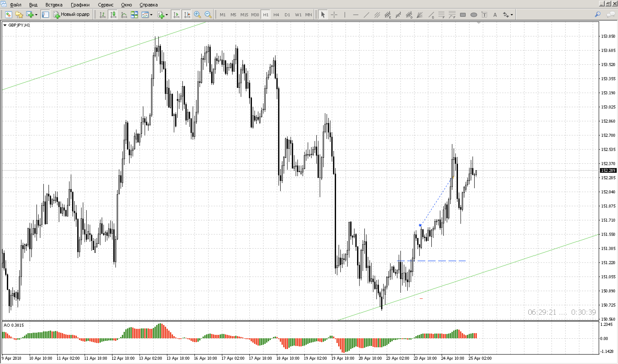Image resolution: width=618 pixels, height=364 pixels.
Task: Click the Новый ордер button
Action: point(71,15)
